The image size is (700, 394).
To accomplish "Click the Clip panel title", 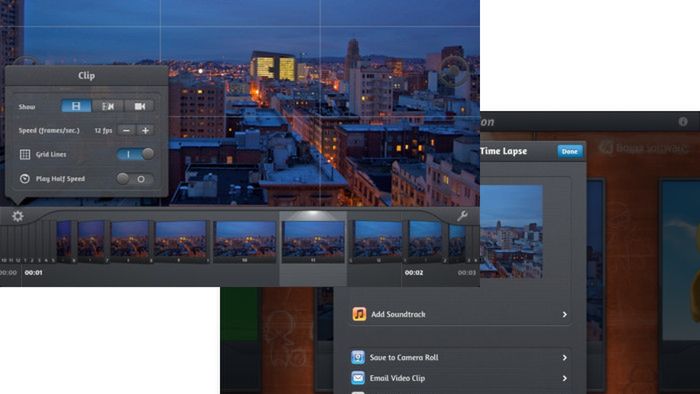I will (x=86, y=75).
